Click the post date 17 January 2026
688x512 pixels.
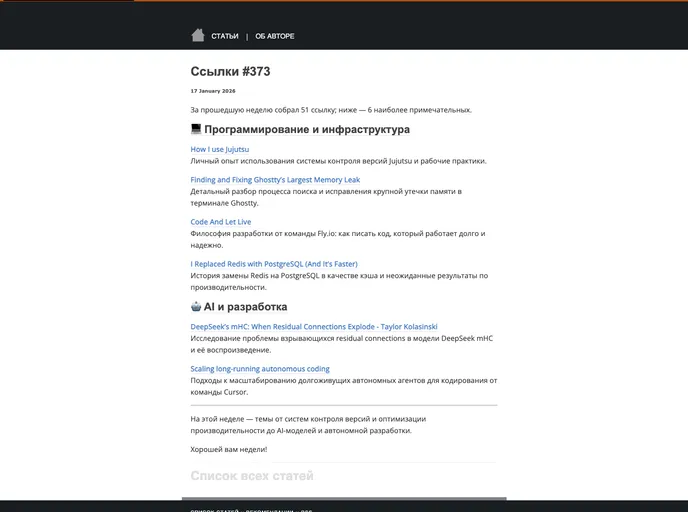(212, 91)
